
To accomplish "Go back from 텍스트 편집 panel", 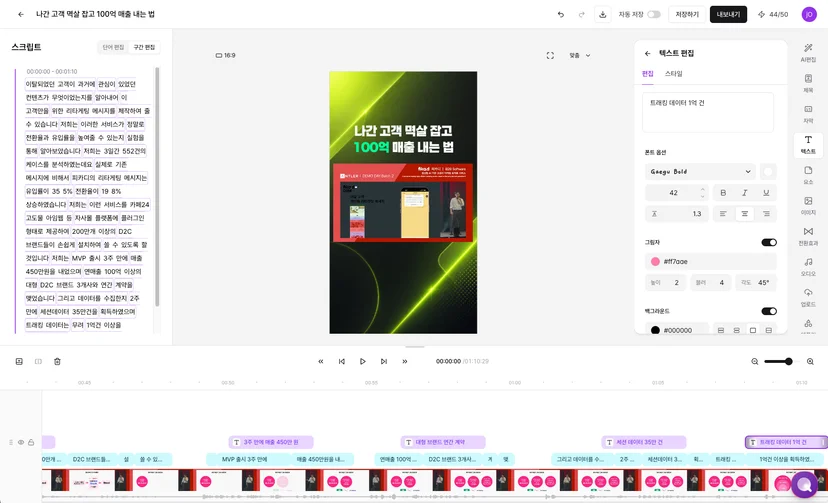I will 647,53.
